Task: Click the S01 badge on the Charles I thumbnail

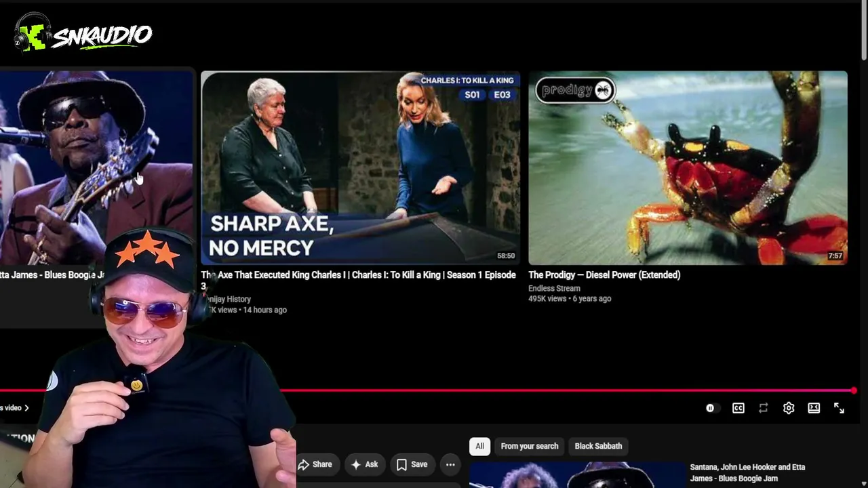Action: (472, 95)
